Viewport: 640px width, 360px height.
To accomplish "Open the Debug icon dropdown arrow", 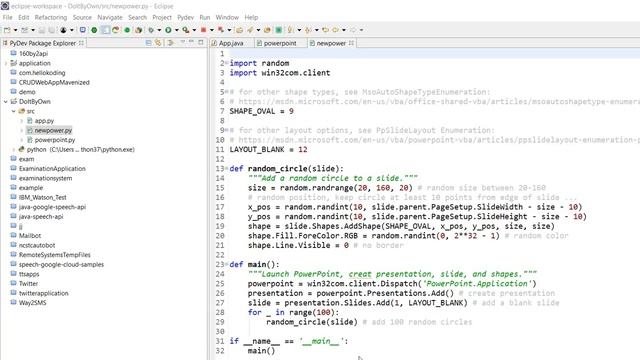I will pos(159,30).
